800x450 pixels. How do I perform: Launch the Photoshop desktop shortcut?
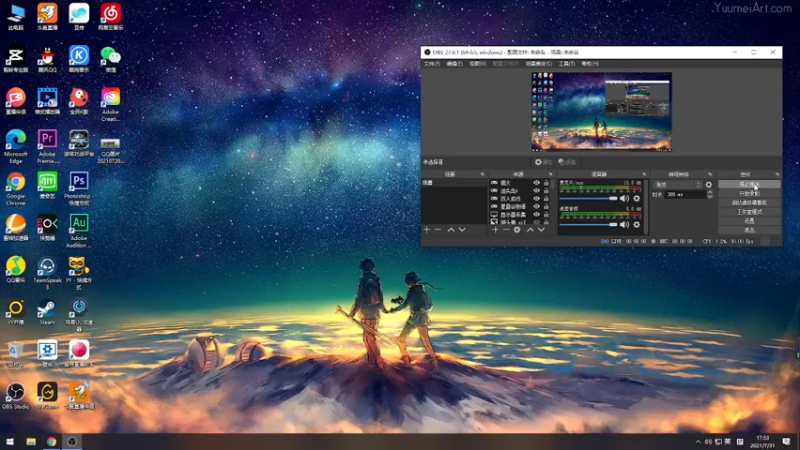(x=79, y=188)
